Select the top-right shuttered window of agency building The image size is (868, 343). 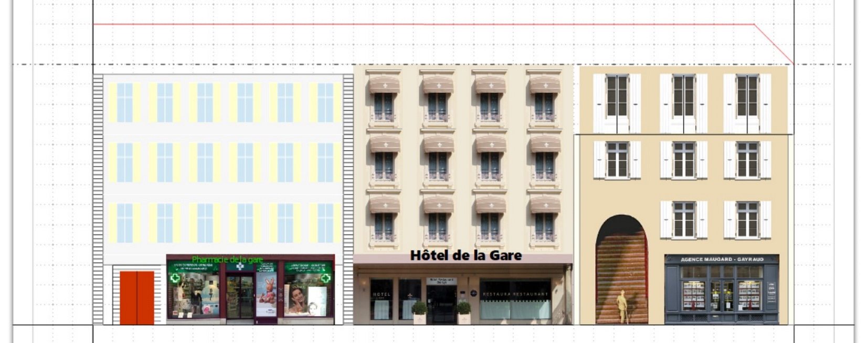747,103
